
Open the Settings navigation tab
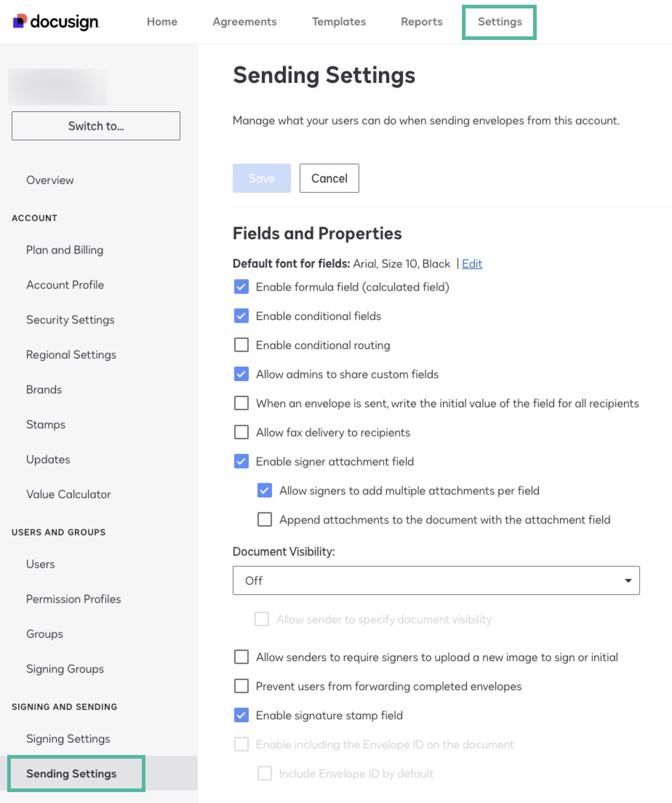click(x=499, y=22)
